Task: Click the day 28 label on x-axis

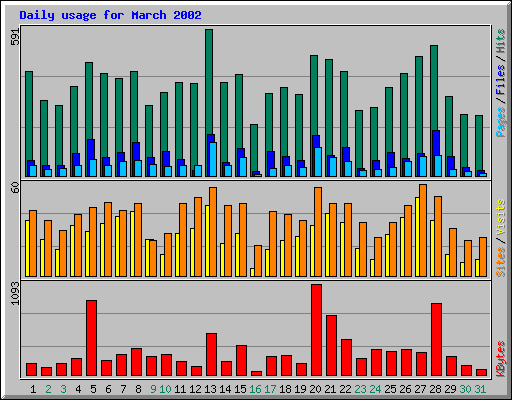Action: [x=435, y=389]
